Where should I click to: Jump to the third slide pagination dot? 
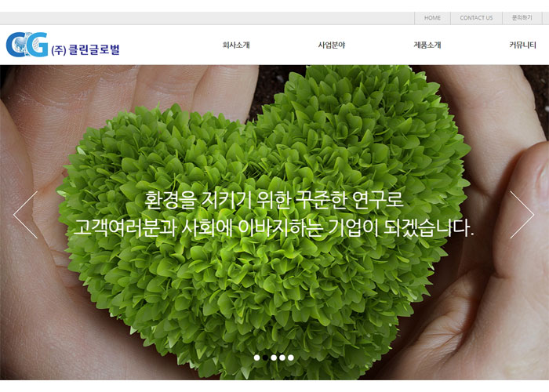point(274,358)
